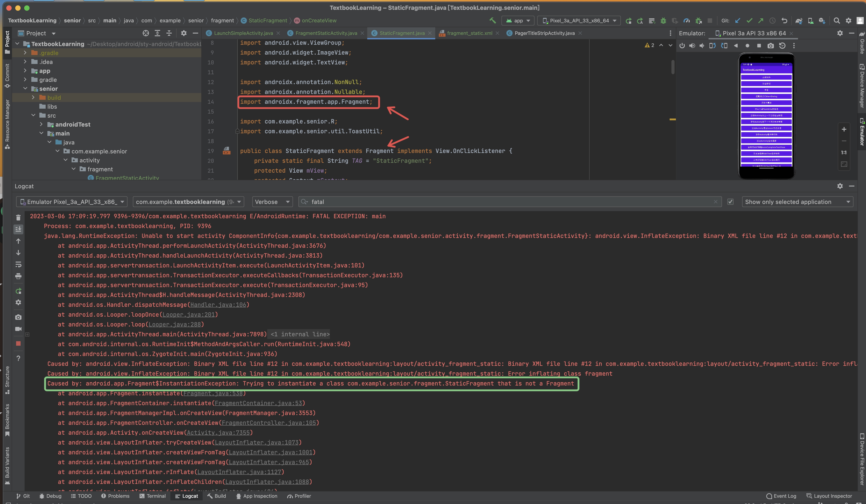This screenshot has width=866, height=504.
Task: Click the Logcat restart icon
Action: 18,291
